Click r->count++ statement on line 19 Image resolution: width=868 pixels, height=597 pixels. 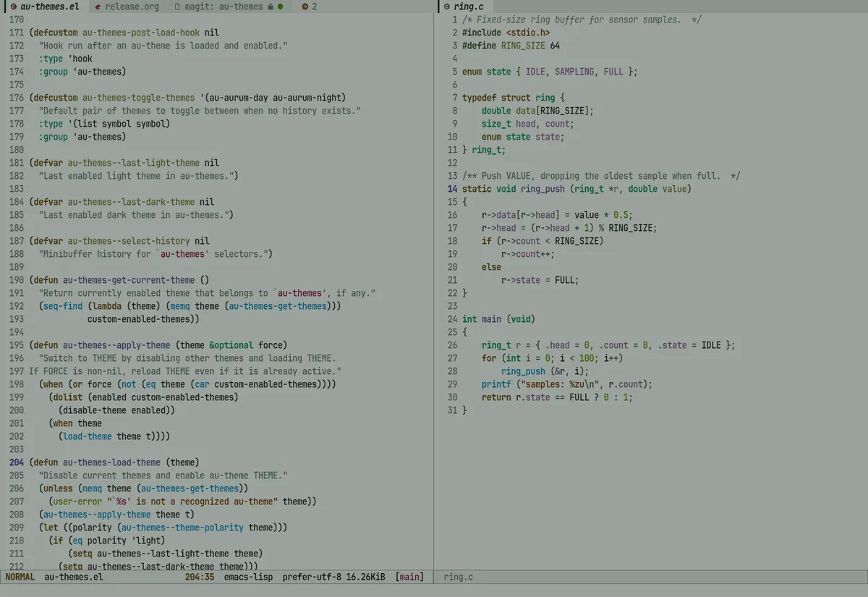tap(528, 254)
